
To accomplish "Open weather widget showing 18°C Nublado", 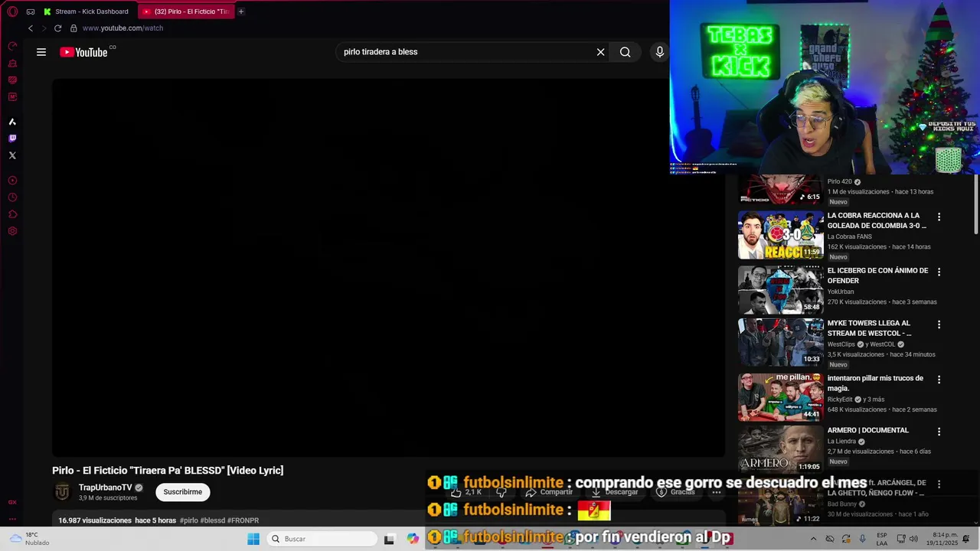I will (x=29, y=539).
